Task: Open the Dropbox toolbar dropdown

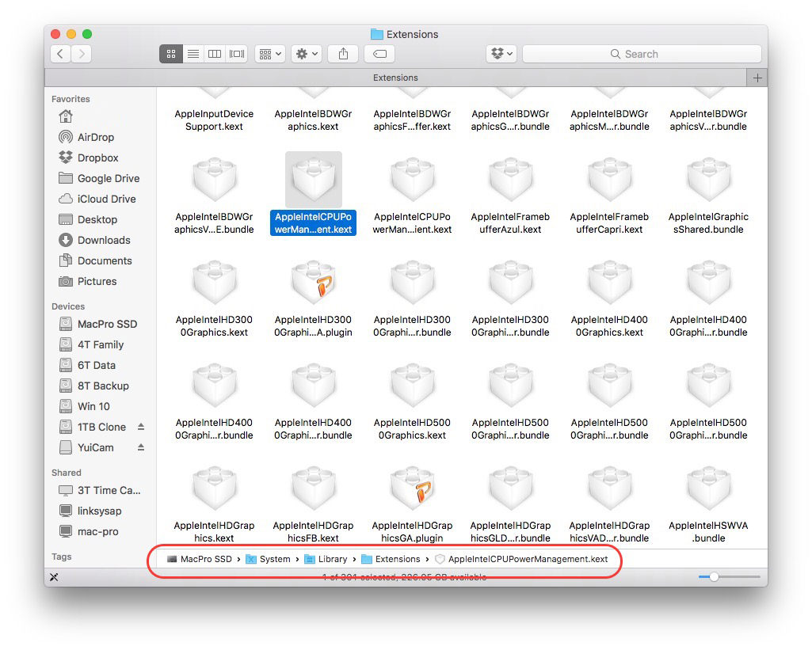Action: 501,54
